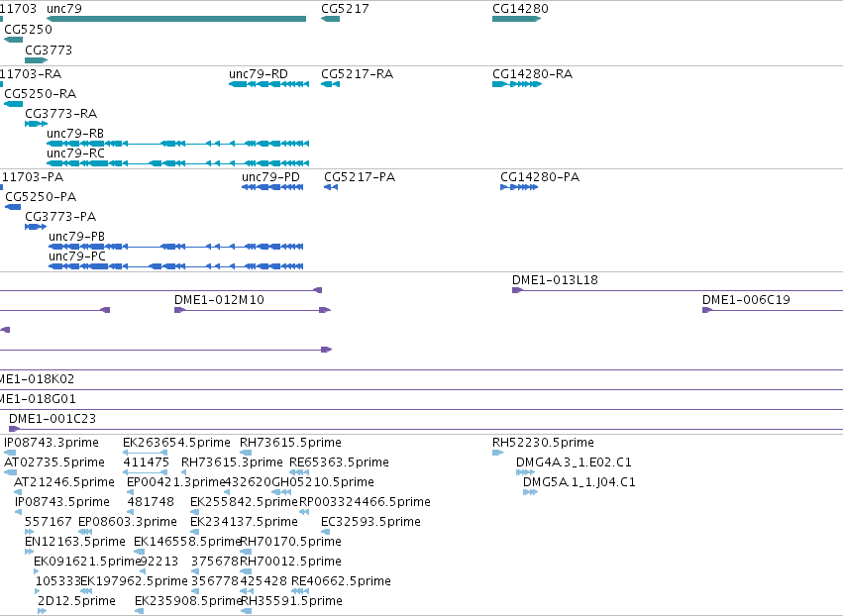This screenshot has height=616, width=843.
Task: Select the RH52230.5prime EST label
Action: (543, 443)
